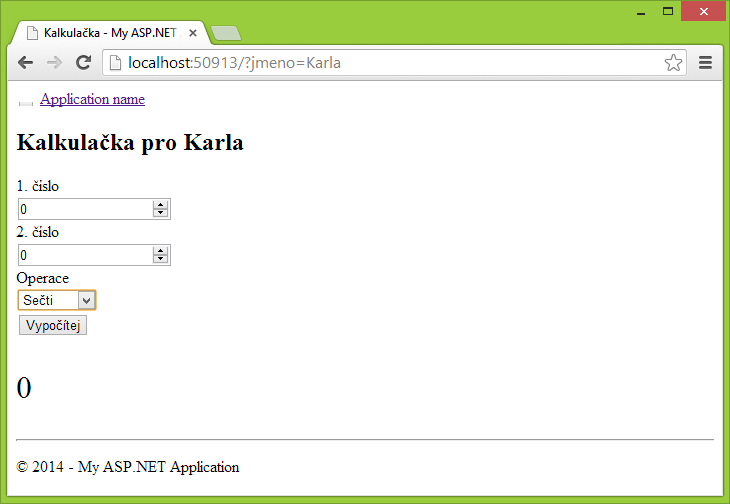The height and width of the screenshot is (504, 730).
Task: Open the Operace dropdown showing Sečti
Action: point(57,300)
